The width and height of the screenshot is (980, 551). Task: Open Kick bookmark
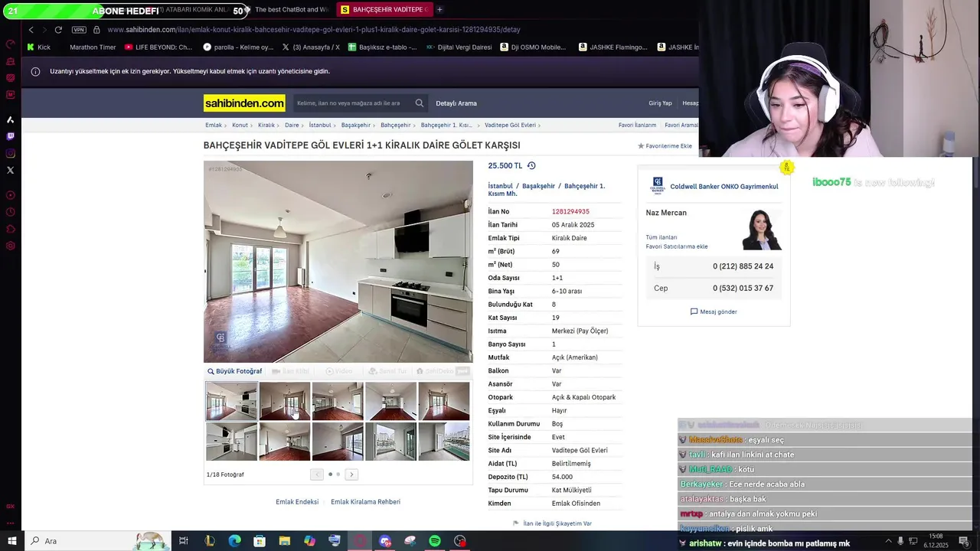click(38, 47)
